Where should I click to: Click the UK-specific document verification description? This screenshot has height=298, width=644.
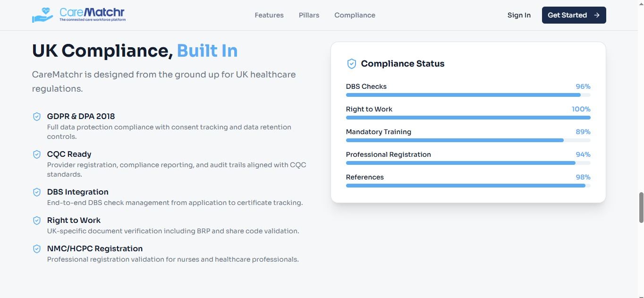[173, 231]
